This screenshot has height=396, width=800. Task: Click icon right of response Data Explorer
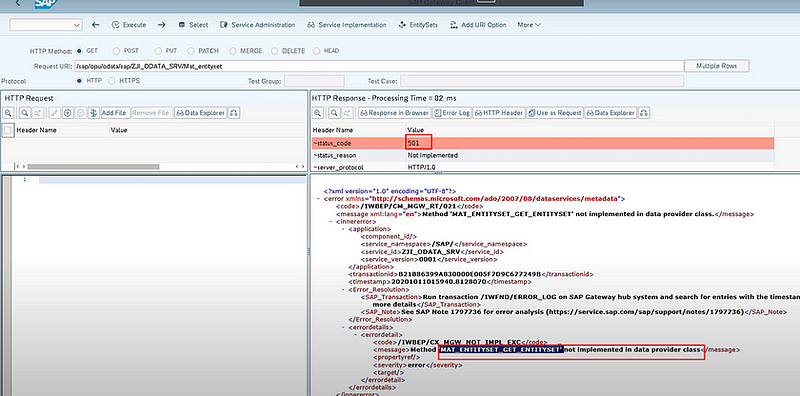click(644, 113)
